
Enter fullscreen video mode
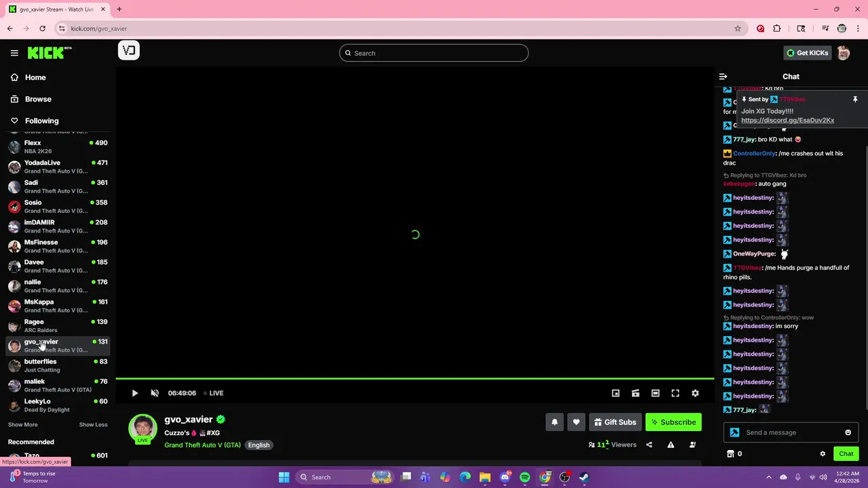pyautogui.click(x=675, y=393)
